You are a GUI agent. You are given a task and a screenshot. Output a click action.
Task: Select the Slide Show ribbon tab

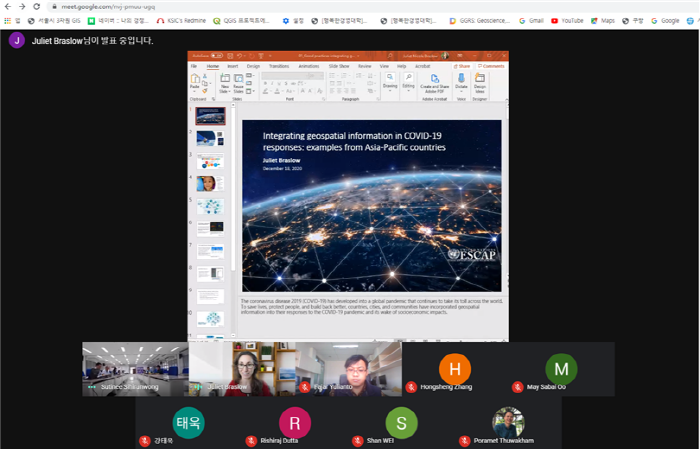pos(339,66)
